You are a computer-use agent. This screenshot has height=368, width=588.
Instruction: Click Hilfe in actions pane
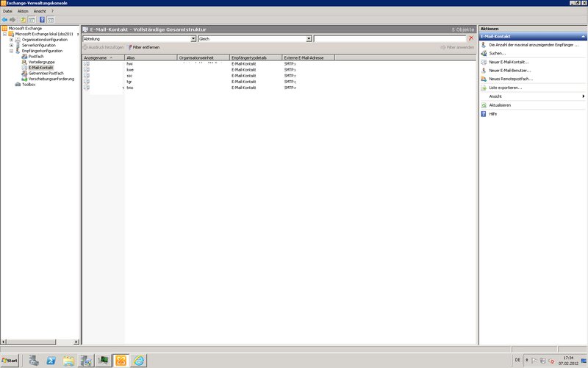492,114
